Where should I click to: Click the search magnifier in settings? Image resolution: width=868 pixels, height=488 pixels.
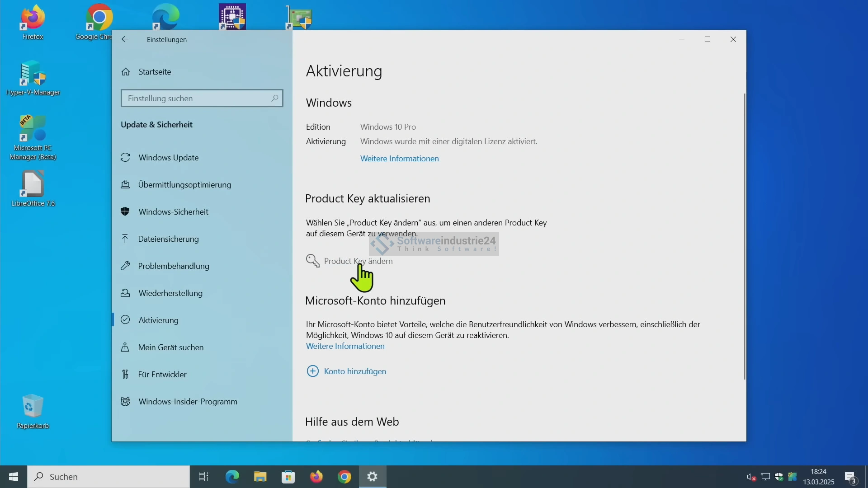pyautogui.click(x=274, y=98)
